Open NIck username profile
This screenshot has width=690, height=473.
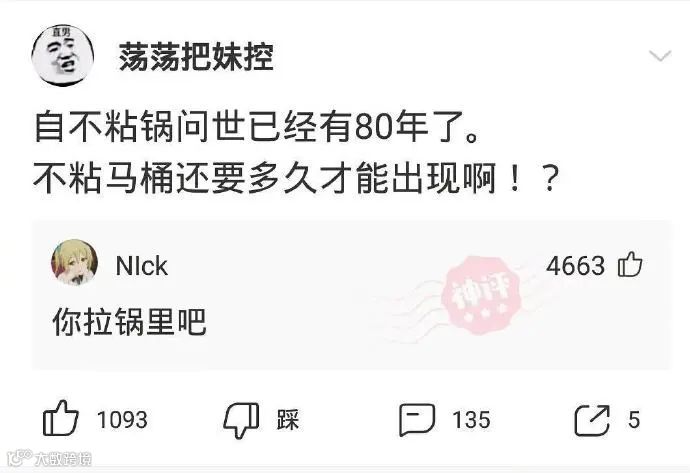141,266
